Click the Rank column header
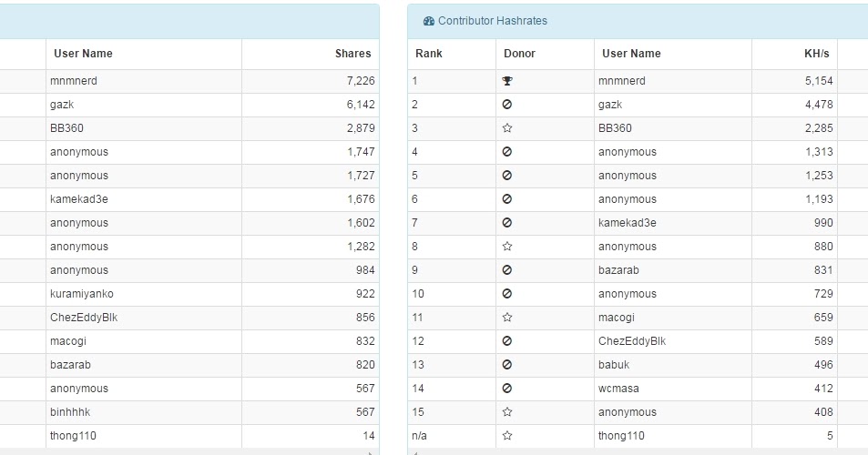 coord(429,54)
